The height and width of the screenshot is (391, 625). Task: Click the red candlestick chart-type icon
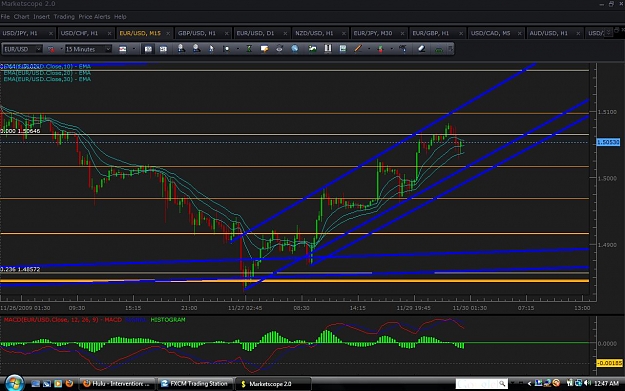(x=51, y=49)
